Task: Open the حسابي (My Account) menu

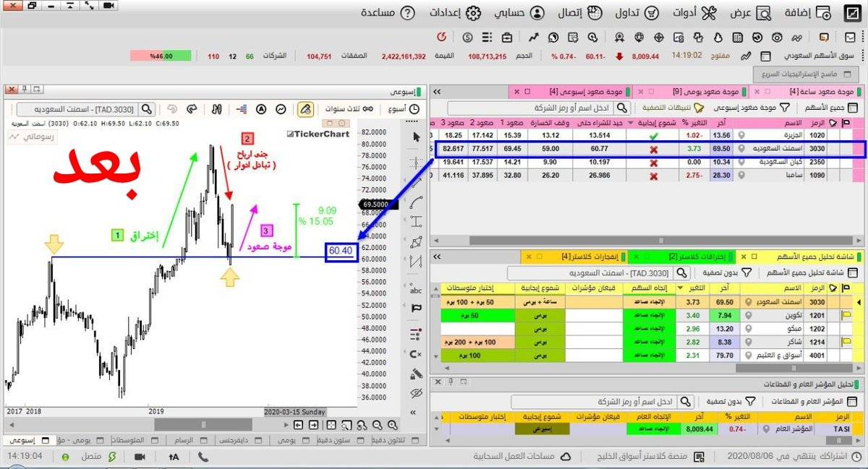Action: click(x=520, y=13)
